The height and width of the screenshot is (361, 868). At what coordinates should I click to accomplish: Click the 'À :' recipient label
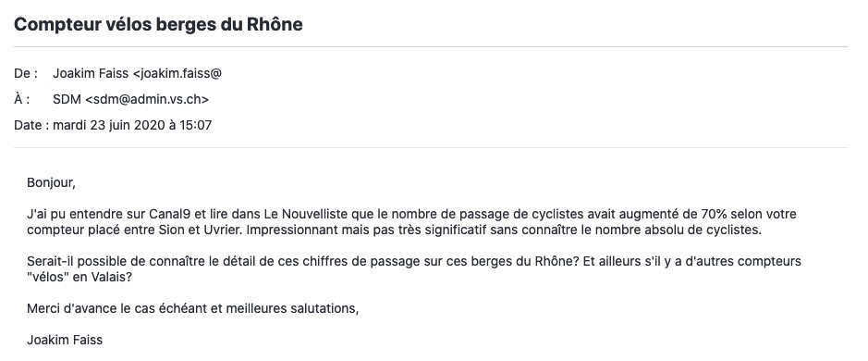[21, 99]
